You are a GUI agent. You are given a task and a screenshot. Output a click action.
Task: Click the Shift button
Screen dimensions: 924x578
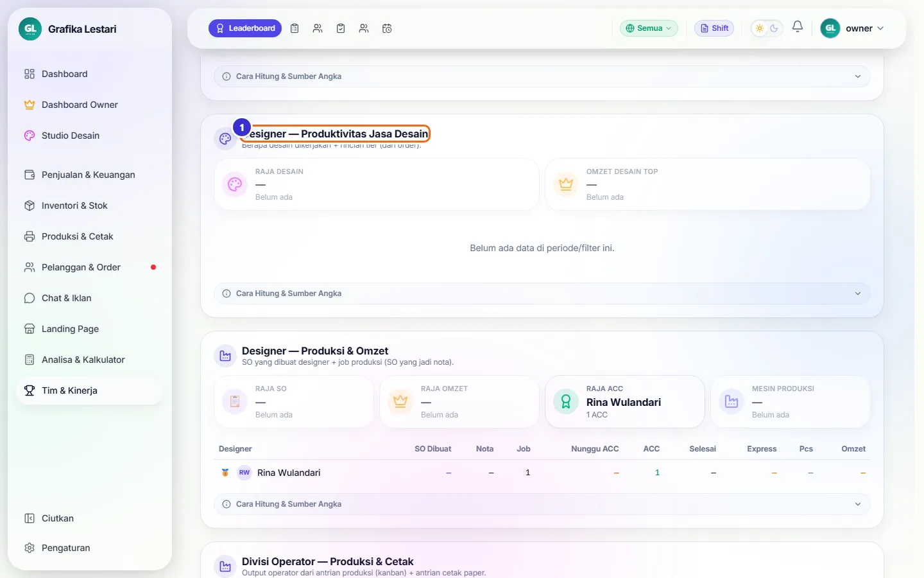point(714,28)
